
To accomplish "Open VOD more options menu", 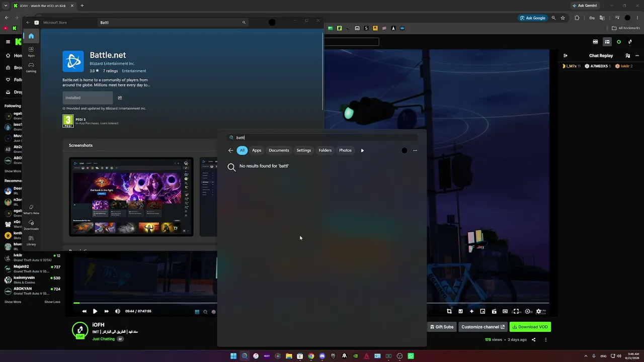I will (x=546, y=340).
